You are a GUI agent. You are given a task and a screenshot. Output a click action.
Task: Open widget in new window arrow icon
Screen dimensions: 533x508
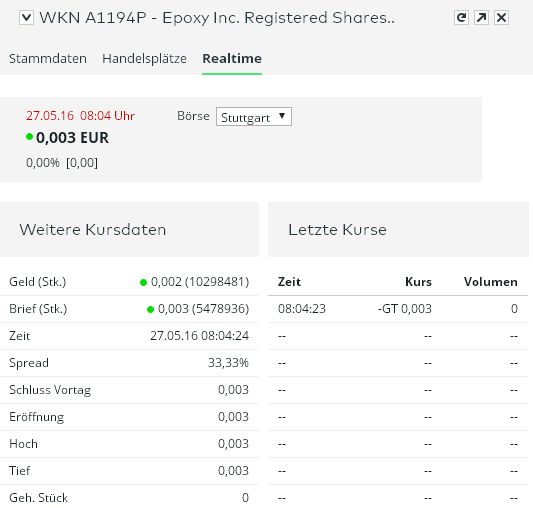(481, 18)
